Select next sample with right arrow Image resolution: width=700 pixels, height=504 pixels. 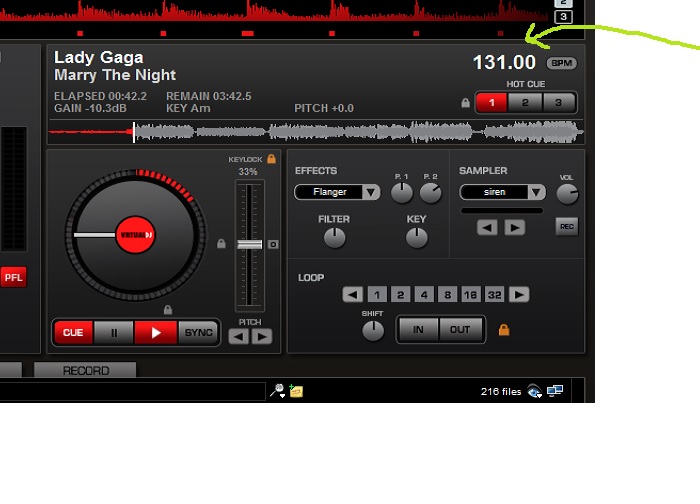click(x=515, y=228)
